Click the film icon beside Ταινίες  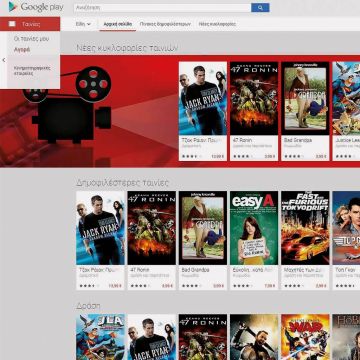[12, 24]
